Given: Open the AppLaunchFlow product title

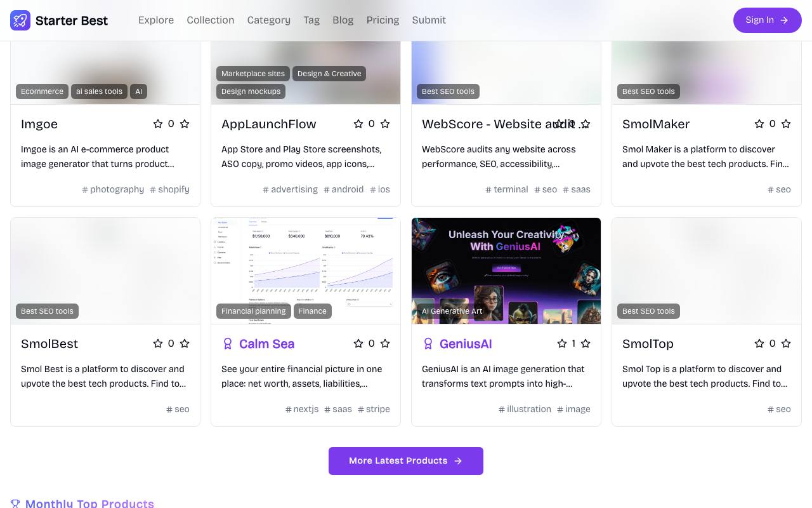Looking at the screenshot, I should (269, 124).
